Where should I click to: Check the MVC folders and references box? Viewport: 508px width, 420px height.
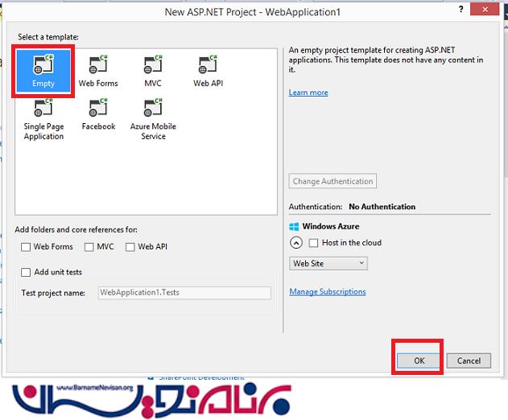pyautogui.click(x=89, y=247)
